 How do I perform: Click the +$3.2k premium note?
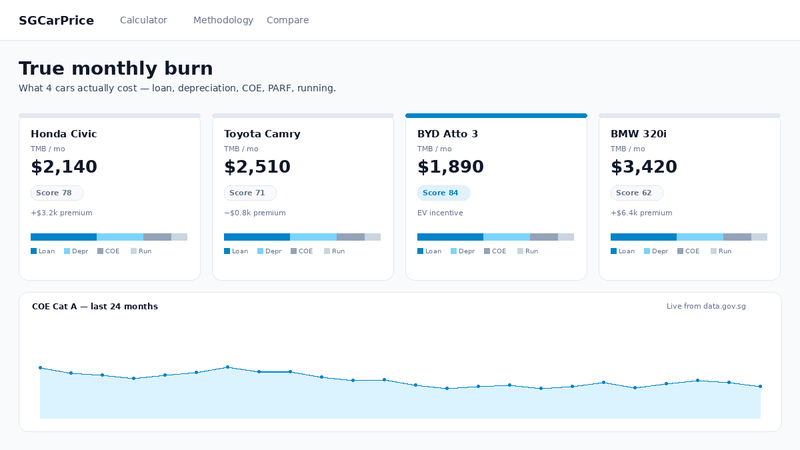tap(61, 213)
